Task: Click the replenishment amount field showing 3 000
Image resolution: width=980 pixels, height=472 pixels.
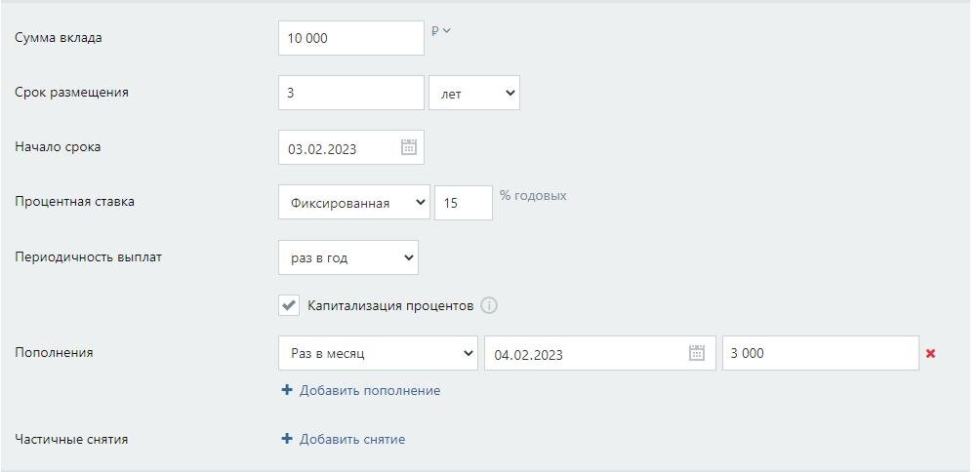Action: pos(821,353)
